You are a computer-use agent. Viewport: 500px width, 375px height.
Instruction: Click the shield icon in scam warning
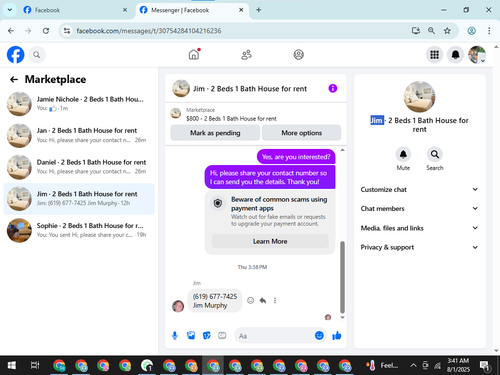[x=218, y=203]
